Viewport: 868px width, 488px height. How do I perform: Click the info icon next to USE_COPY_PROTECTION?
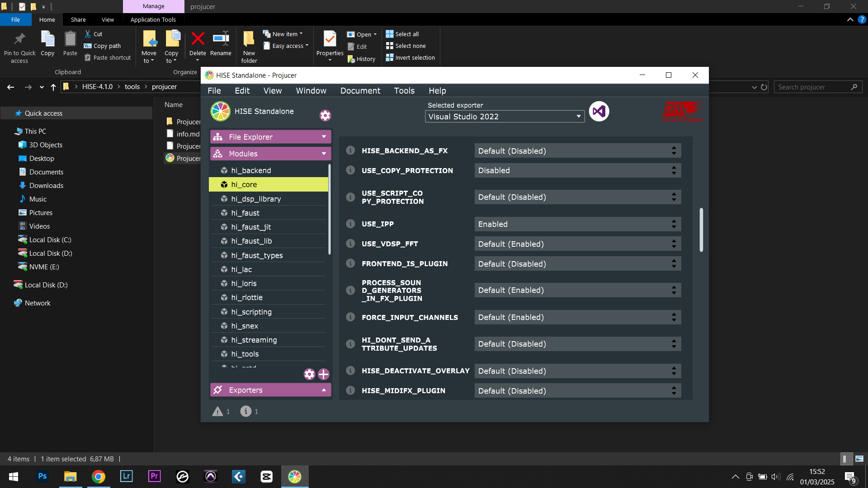pyautogui.click(x=350, y=170)
